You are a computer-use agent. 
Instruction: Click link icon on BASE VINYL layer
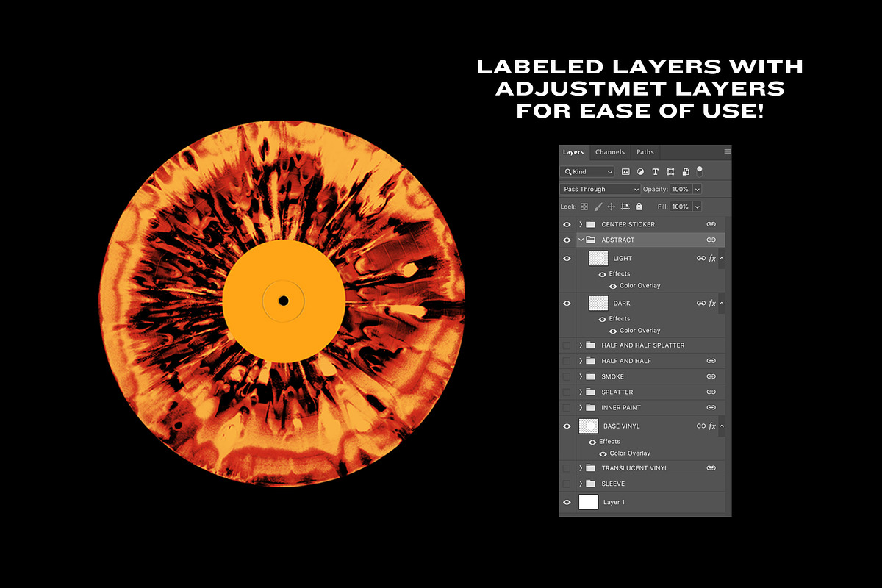click(701, 426)
